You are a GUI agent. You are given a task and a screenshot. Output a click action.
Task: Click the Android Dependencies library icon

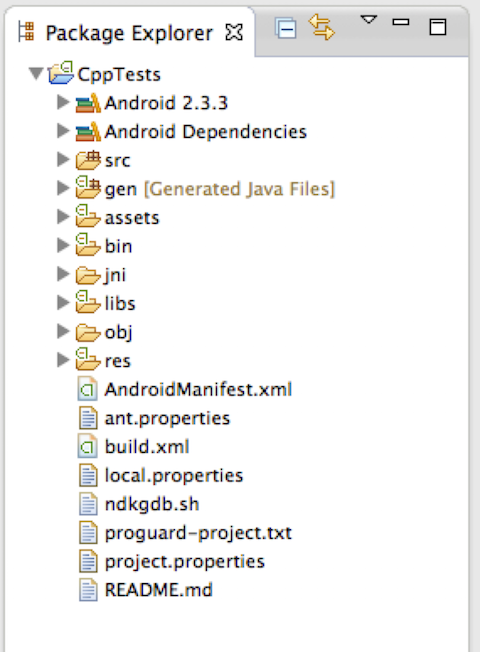(88, 131)
